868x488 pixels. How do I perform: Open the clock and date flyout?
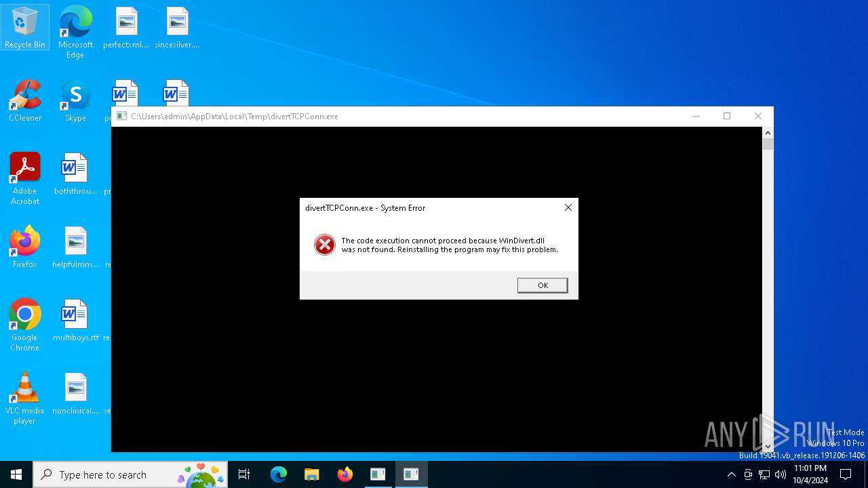click(x=810, y=474)
